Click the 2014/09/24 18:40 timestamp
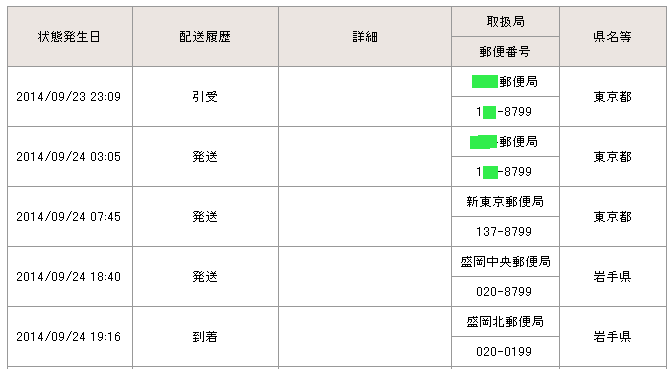This screenshot has height=369, width=671. pos(68,277)
